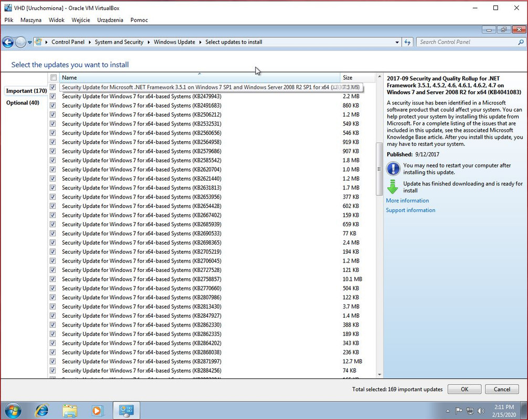The image size is (528, 420).
Task: Toggle the select-all checkbox in header
Action: 53,78
